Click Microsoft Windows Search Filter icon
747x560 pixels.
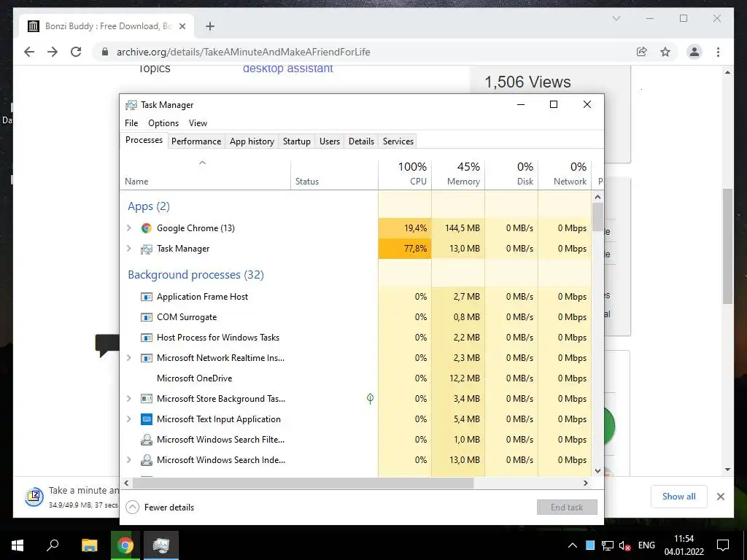pos(146,440)
